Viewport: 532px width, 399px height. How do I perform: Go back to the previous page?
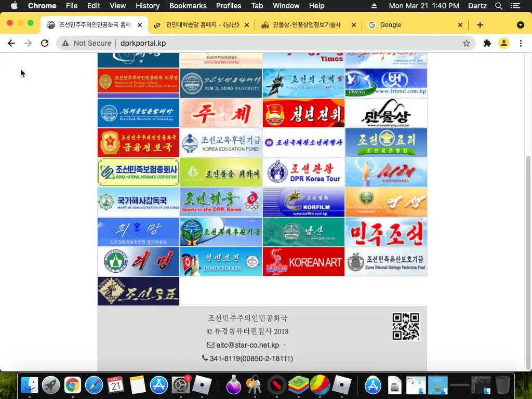[x=11, y=43]
